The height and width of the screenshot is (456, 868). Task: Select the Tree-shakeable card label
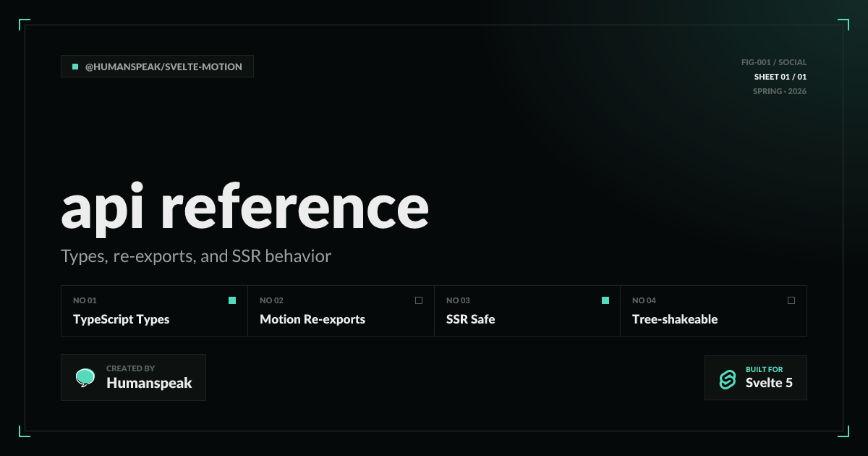coord(675,319)
